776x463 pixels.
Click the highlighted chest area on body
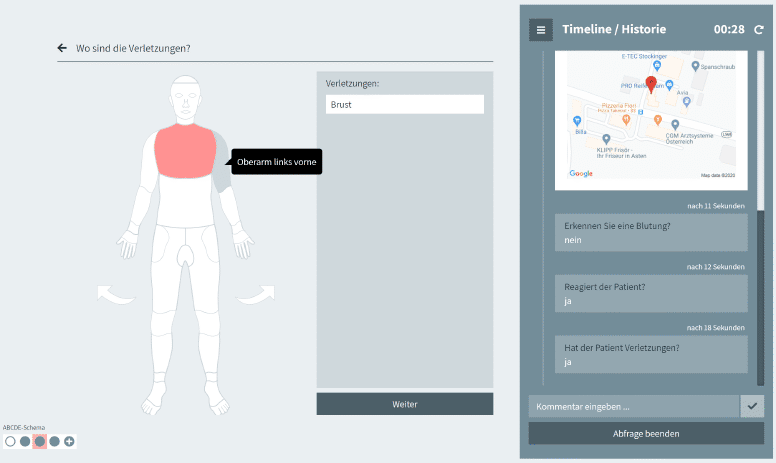pos(185,151)
